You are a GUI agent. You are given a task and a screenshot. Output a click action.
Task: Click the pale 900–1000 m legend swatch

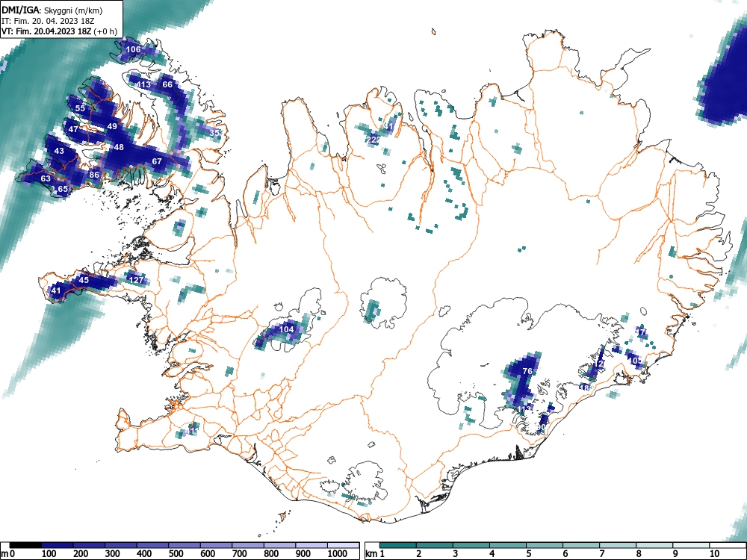tap(311, 545)
